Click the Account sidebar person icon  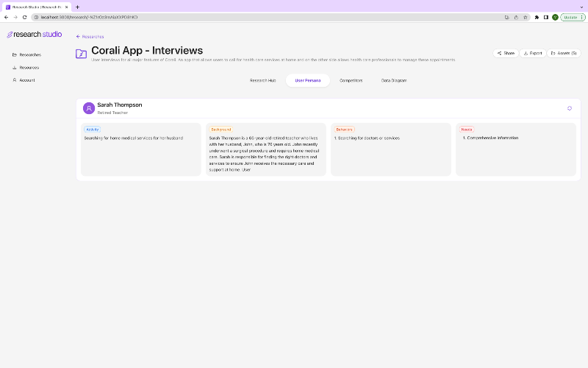tap(15, 80)
